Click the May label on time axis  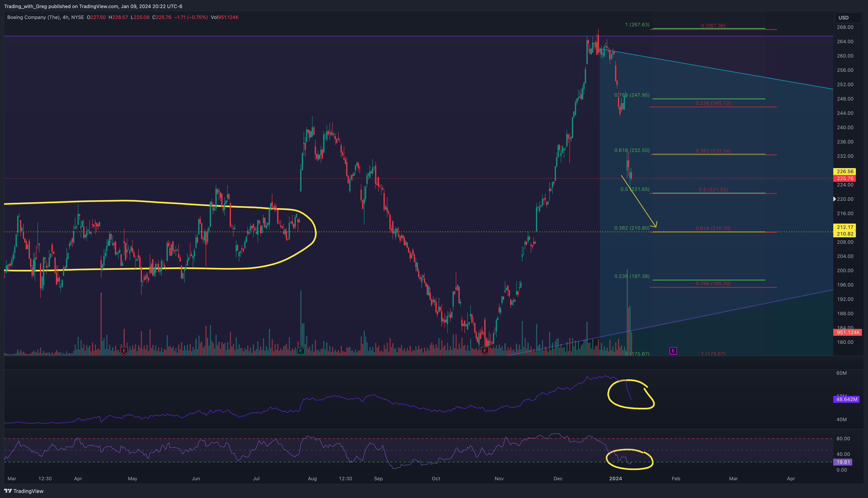[132, 478]
